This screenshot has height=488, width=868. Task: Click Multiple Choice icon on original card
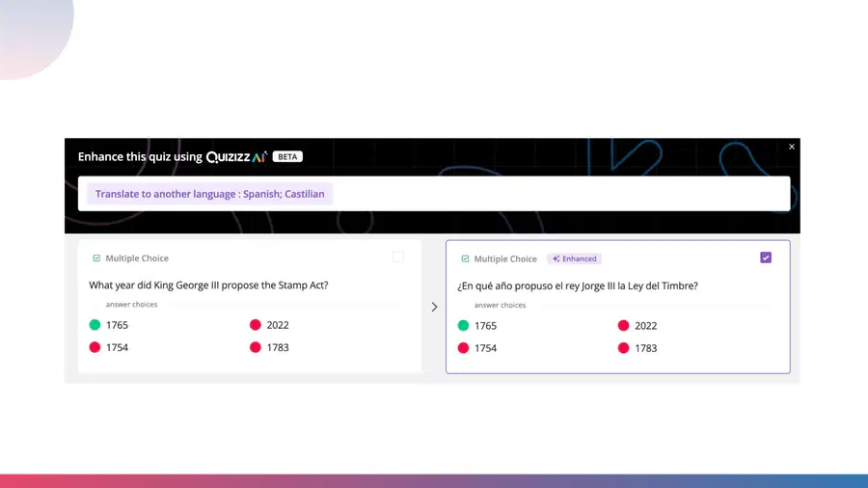pos(96,258)
